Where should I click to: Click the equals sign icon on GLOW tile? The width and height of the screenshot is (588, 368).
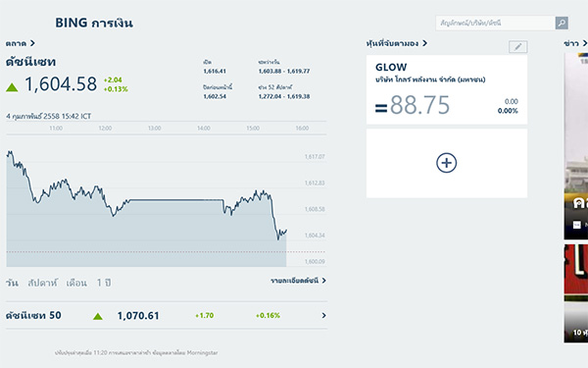pyautogui.click(x=381, y=109)
